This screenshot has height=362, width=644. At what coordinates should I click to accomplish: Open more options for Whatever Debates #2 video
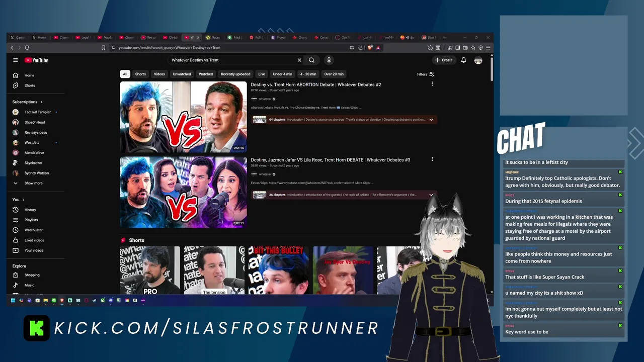[432, 84]
